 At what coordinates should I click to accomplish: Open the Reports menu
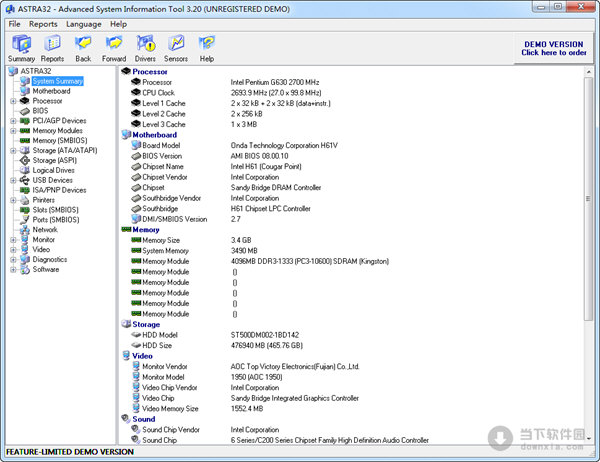[43, 24]
